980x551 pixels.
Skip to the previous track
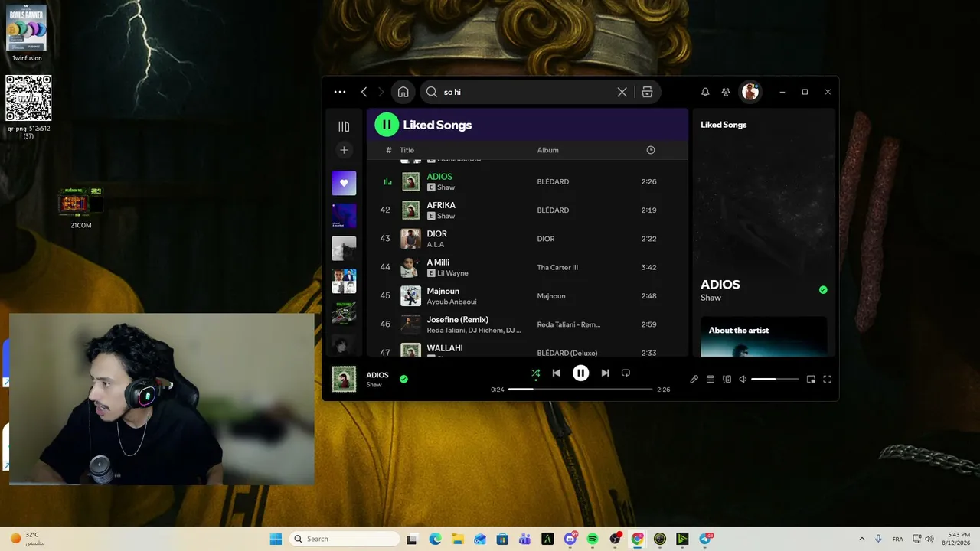click(x=557, y=373)
